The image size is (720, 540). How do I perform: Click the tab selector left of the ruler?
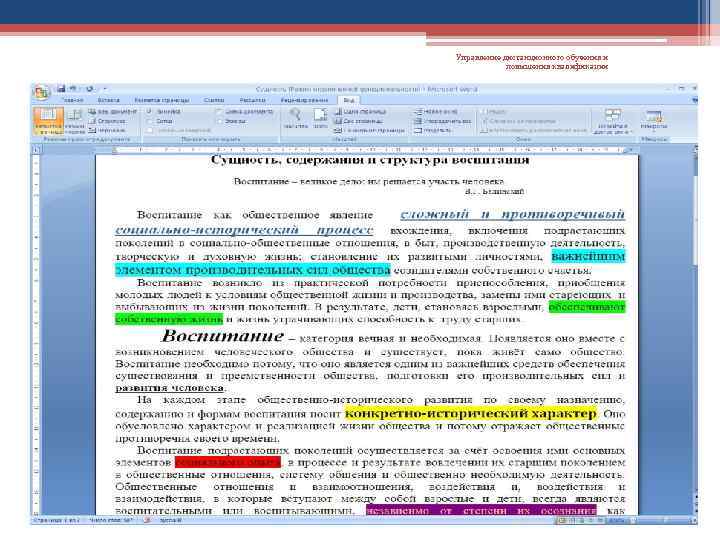[36, 149]
